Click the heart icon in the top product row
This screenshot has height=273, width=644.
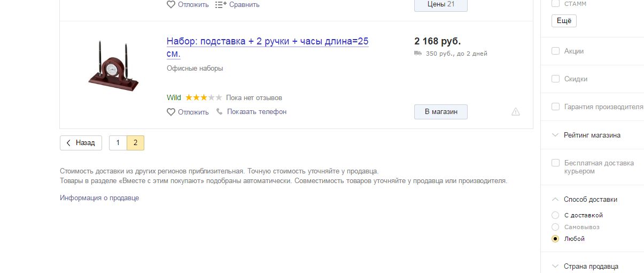(x=171, y=4)
